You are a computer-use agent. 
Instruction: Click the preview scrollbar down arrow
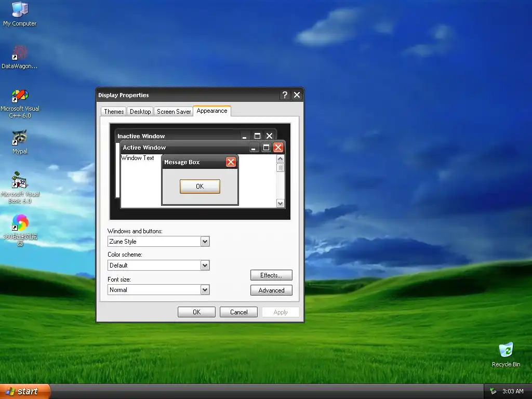click(x=280, y=203)
